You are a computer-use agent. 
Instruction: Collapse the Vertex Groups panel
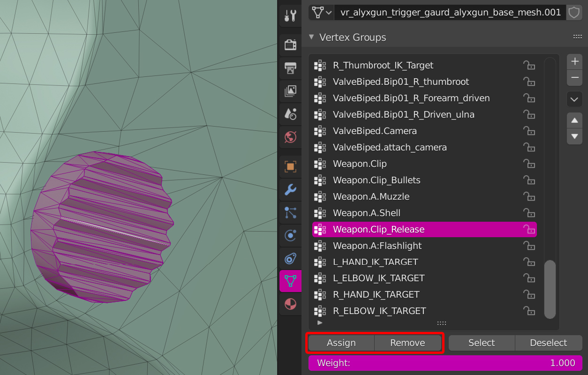[x=311, y=37]
